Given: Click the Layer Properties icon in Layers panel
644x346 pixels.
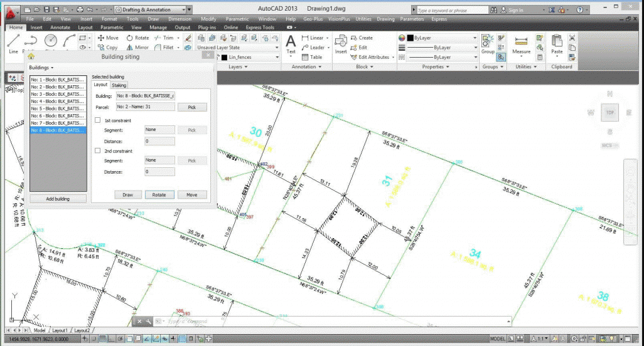Looking at the screenshot, I should (x=201, y=38).
